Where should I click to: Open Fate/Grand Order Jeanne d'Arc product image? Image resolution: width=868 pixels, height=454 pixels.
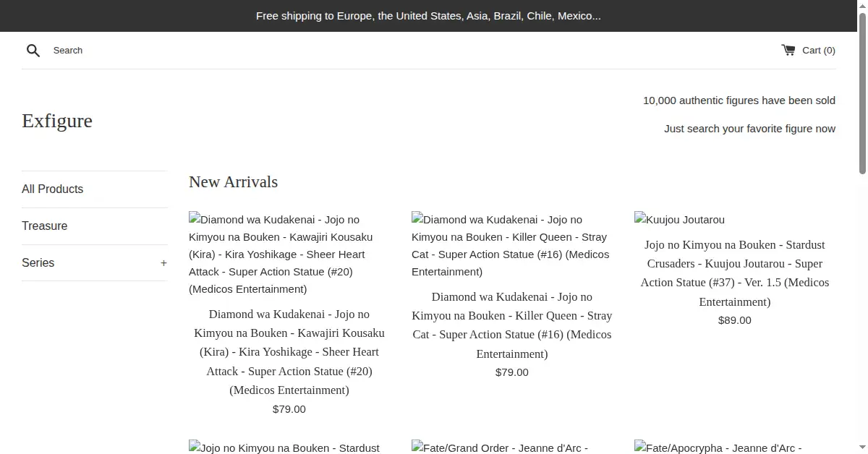[x=511, y=447]
